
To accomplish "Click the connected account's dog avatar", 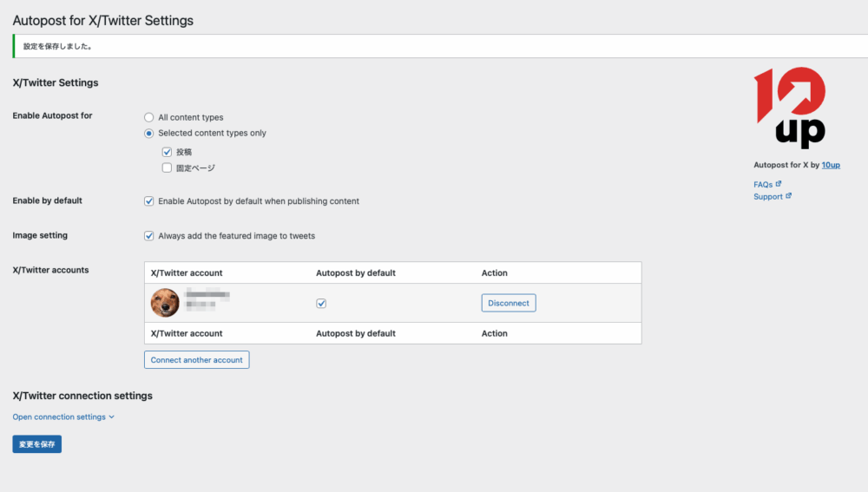I will (x=165, y=303).
